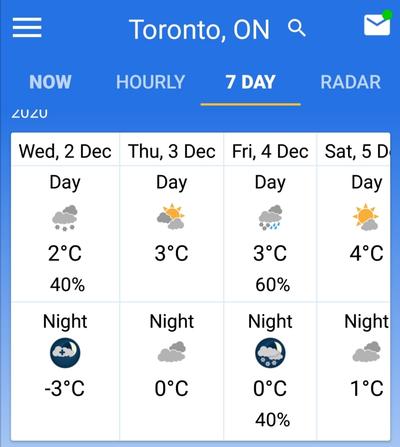Screen dimensions: 400x447
Task: Select the Sat, 5 Dec column header
Action: (357, 151)
